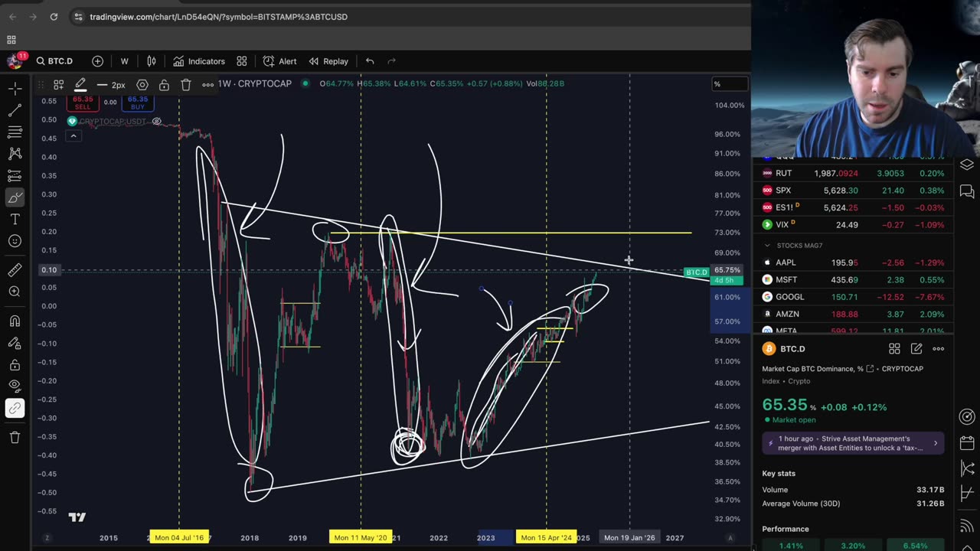The width and height of the screenshot is (980, 551).
Task: Select the trend line drawing tool
Action: (x=15, y=111)
